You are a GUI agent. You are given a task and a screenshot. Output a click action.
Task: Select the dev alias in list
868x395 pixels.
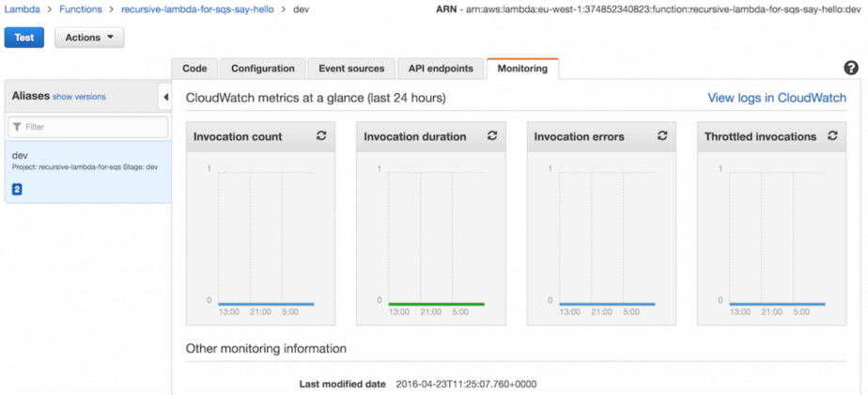point(86,161)
